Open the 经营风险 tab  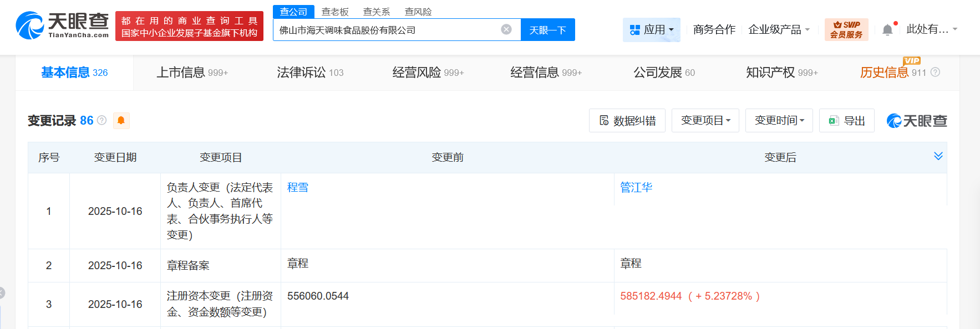428,73
